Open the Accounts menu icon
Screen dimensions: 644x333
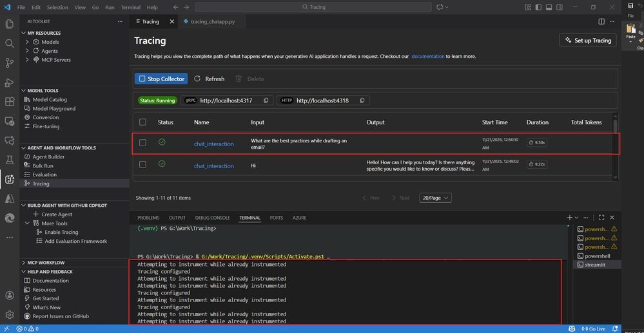click(x=10, y=296)
